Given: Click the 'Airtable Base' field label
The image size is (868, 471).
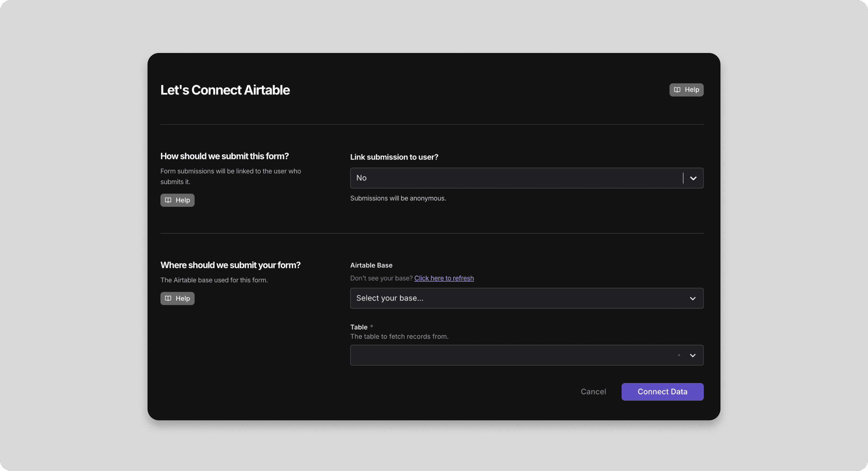Looking at the screenshot, I should 371,265.
